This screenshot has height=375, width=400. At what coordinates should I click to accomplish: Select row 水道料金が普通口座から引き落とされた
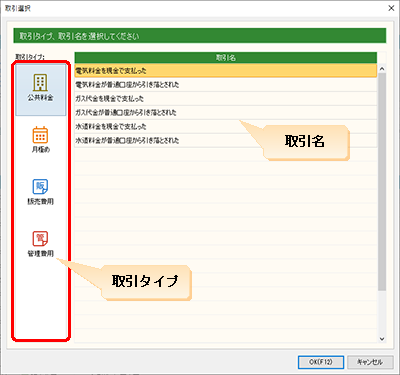click(x=226, y=140)
